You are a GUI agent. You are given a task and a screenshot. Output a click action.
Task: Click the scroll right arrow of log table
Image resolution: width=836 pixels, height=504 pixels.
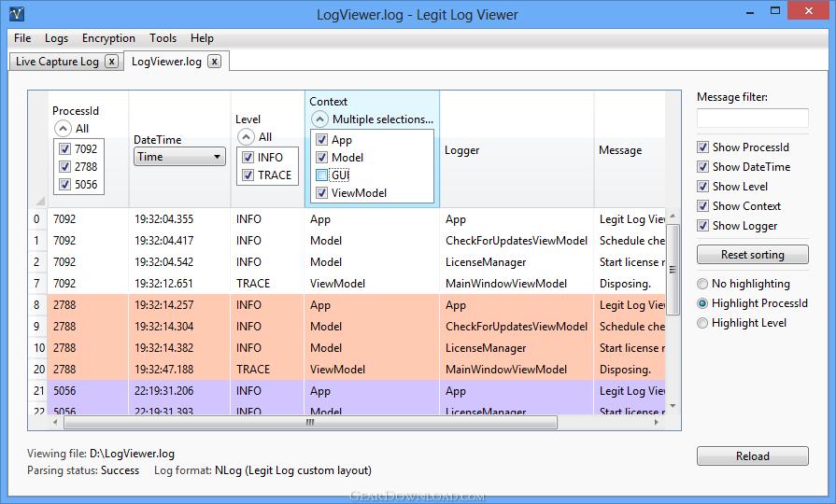657,423
